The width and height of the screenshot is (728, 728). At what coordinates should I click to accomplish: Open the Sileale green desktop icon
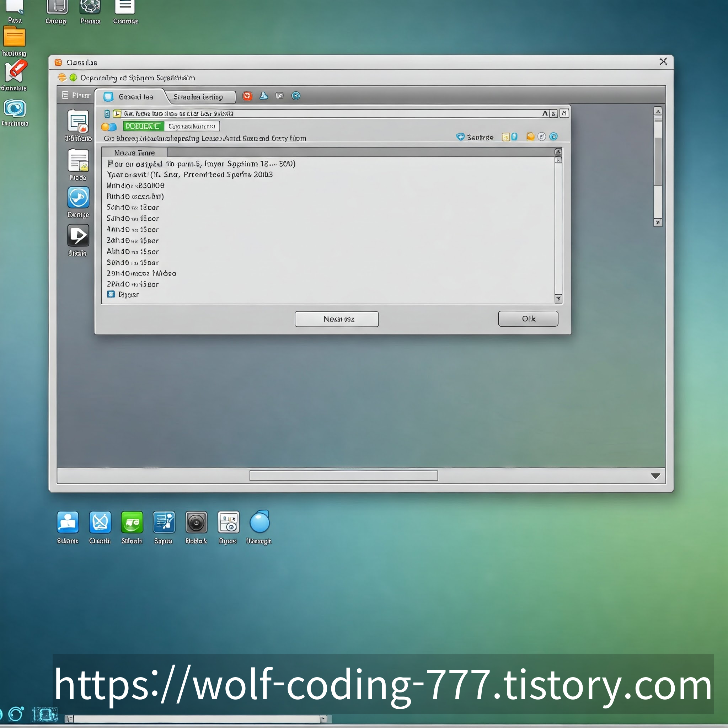pyautogui.click(x=132, y=522)
